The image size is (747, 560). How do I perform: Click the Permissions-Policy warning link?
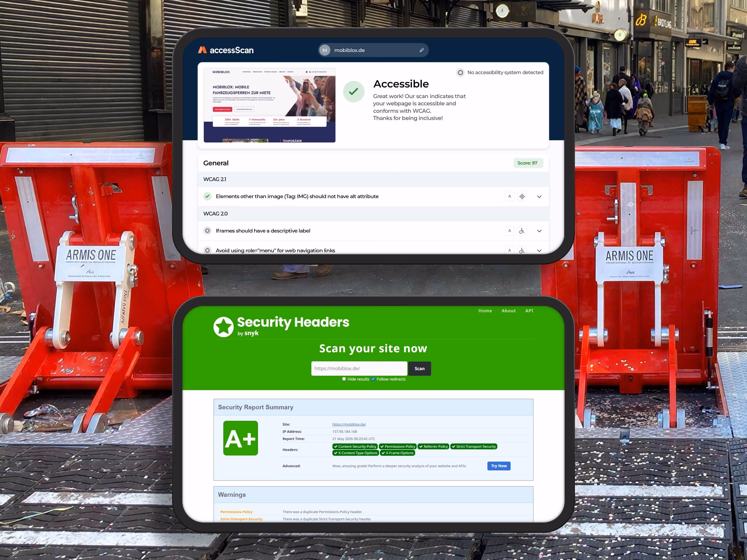tap(236, 512)
